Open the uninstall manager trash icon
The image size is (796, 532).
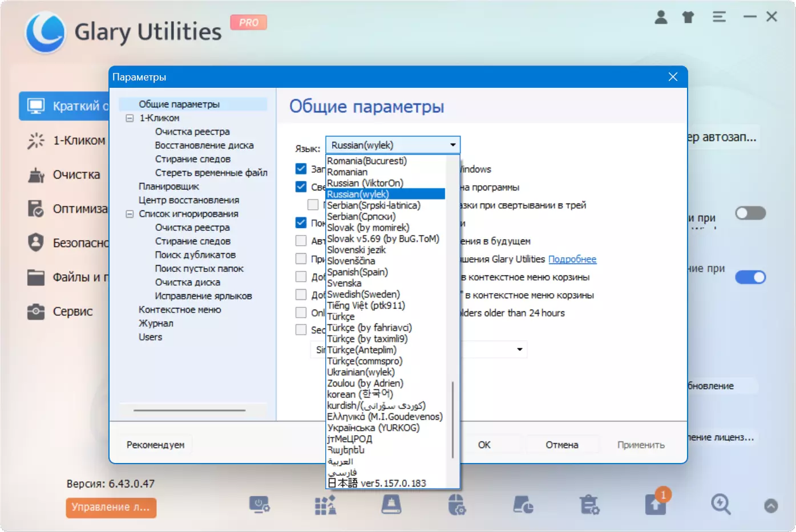pos(589,505)
